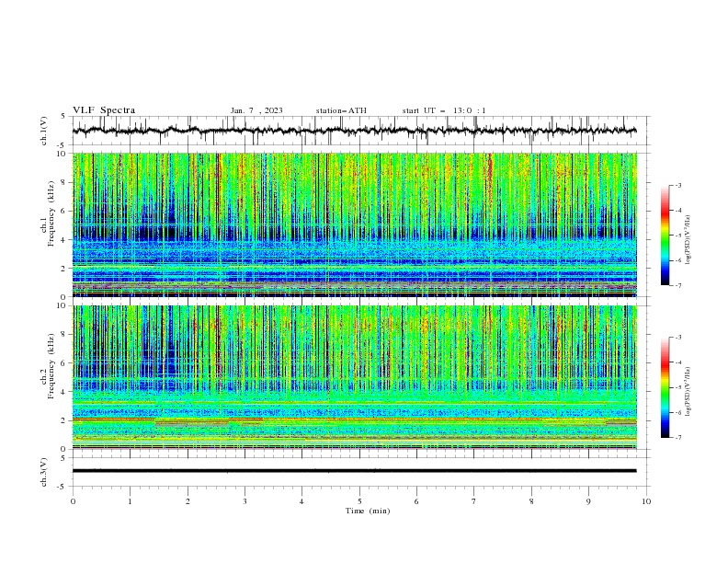Click the ch.2 spectrogram color scale bar
The width and height of the screenshot is (728, 563).
tap(665, 387)
